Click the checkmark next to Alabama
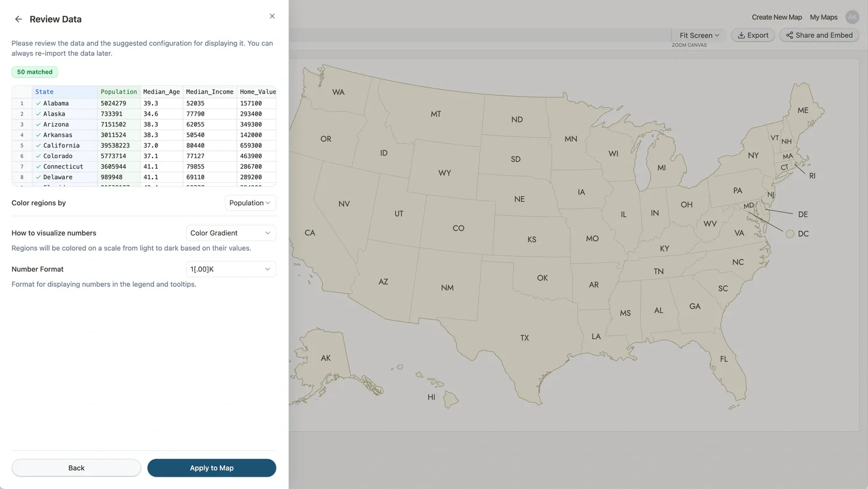 coord(38,103)
